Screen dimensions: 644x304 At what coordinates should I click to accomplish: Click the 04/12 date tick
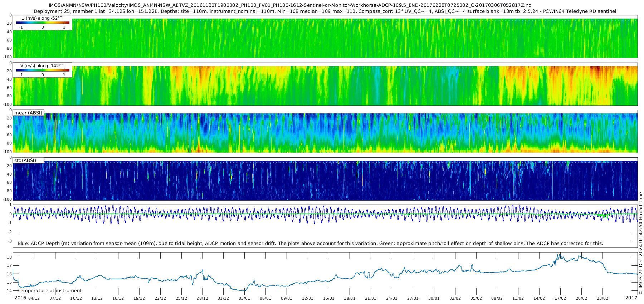pos(34,298)
